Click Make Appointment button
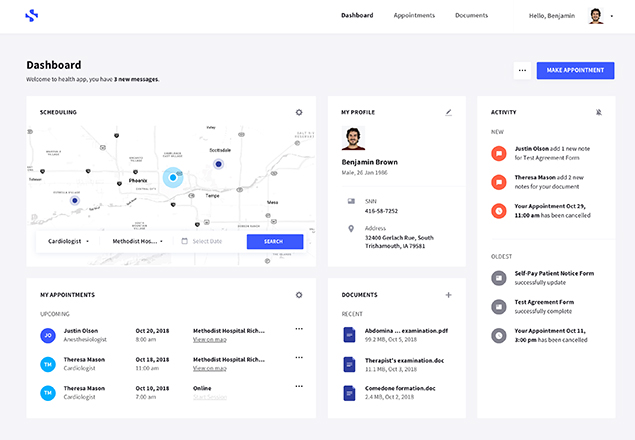The image size is (635, 440). pos(575,70)
